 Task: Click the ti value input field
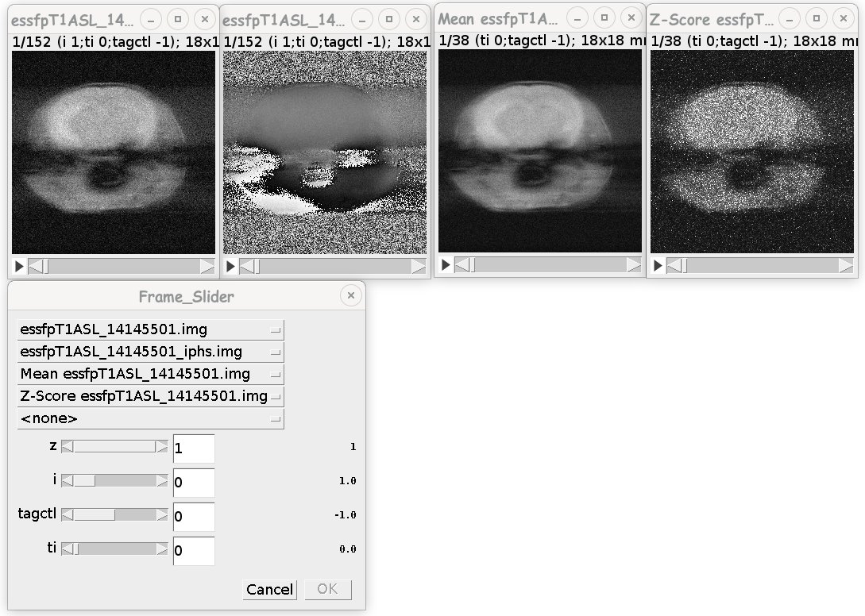tap(193, 550)
